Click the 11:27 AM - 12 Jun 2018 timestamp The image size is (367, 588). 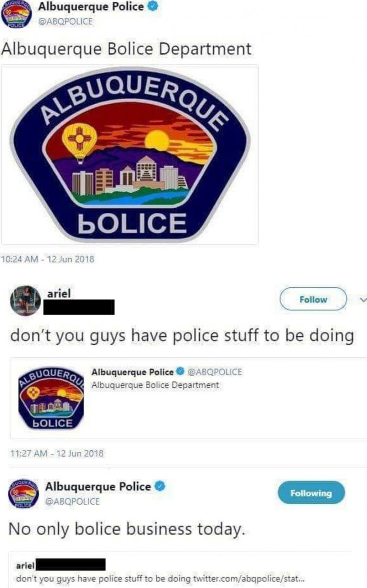[x=57, y=453]
